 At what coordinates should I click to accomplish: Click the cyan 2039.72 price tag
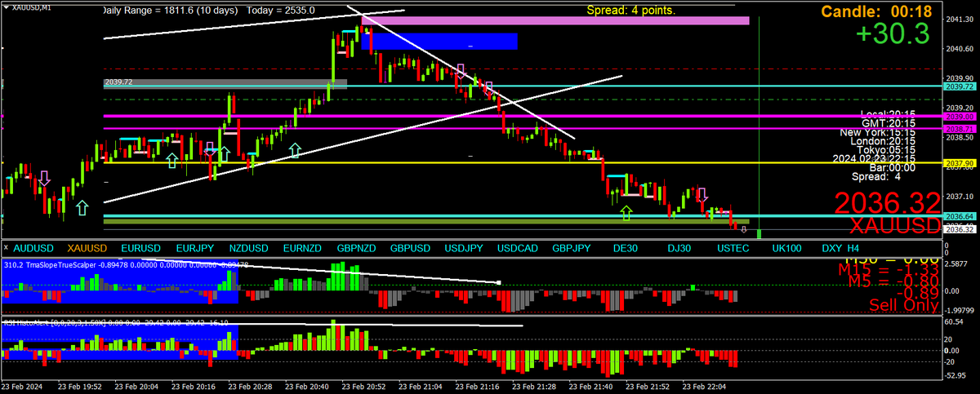pos(960,86)
